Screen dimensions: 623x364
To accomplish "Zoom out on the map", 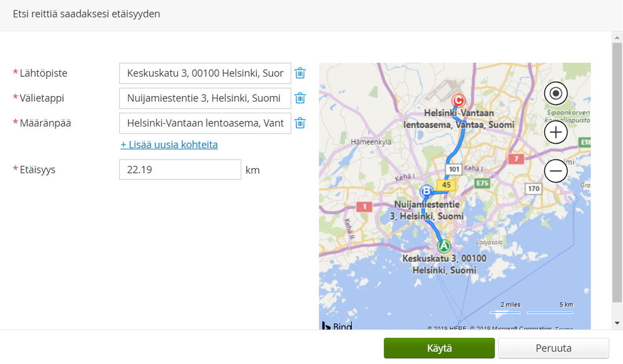I will [556, 170].
